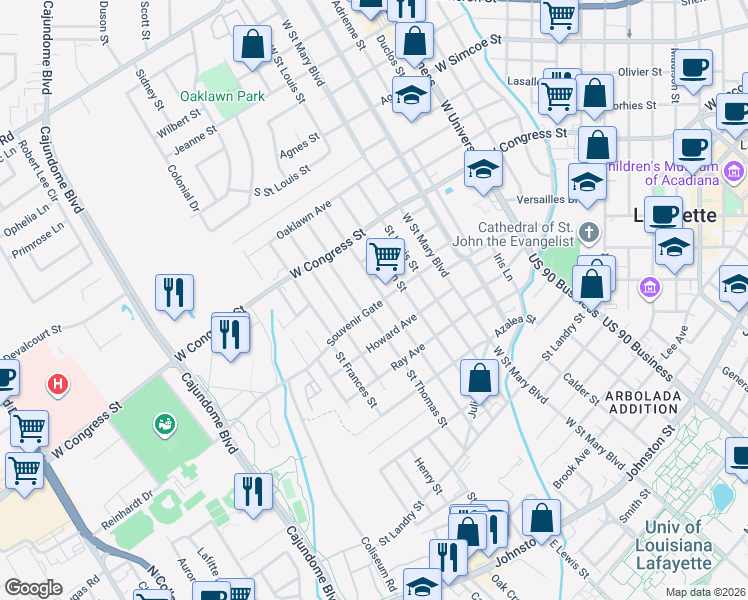Image resolution: width=748 pixels, height=600 pixels.
Task: Click the St Frances St label
Action: pyautogui.click(x=356, y=380)
